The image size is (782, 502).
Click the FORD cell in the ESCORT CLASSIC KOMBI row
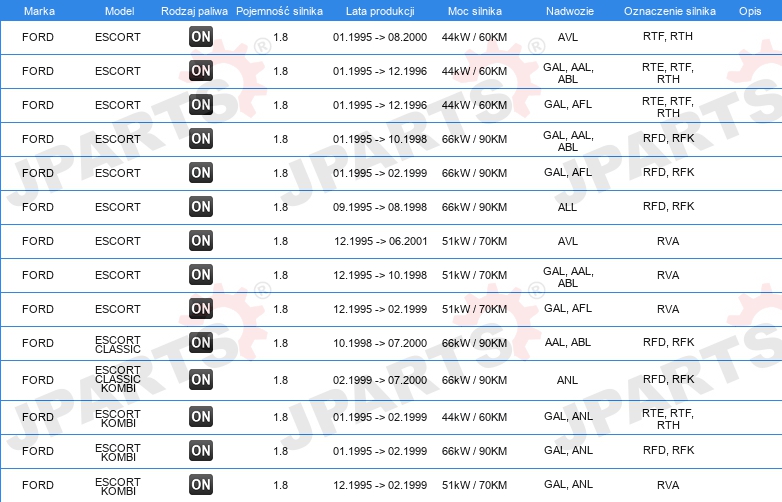(38, 380)
